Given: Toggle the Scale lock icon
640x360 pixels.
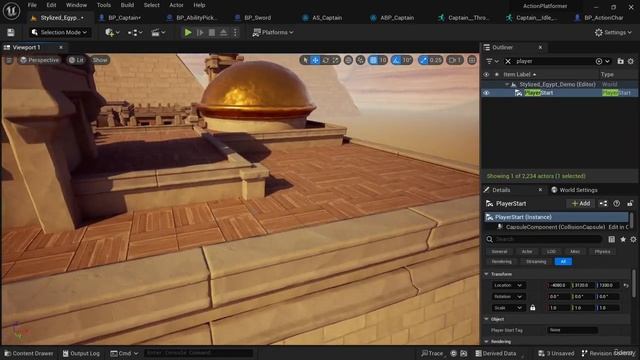Looking at the screenshot, I should coord(533,308).
